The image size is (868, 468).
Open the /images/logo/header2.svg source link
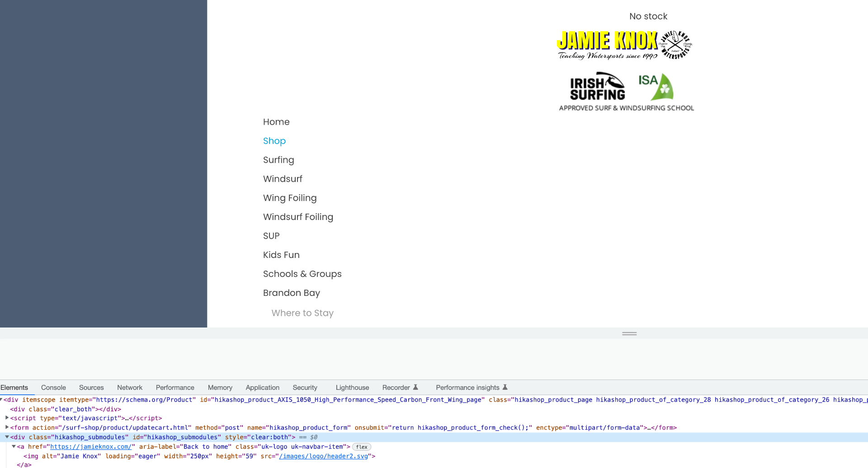click(x=324, y=456)
